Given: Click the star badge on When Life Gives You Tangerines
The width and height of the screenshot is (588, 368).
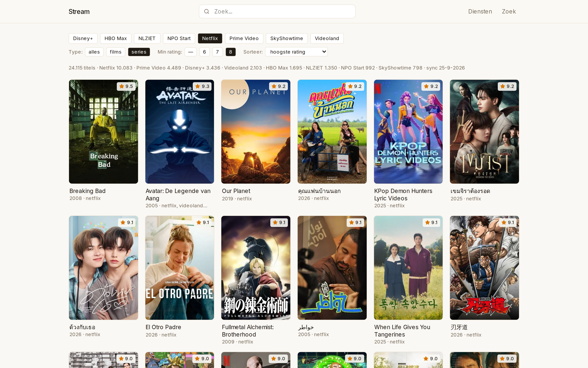Looking at the screenshot, I should pos(431,222).
